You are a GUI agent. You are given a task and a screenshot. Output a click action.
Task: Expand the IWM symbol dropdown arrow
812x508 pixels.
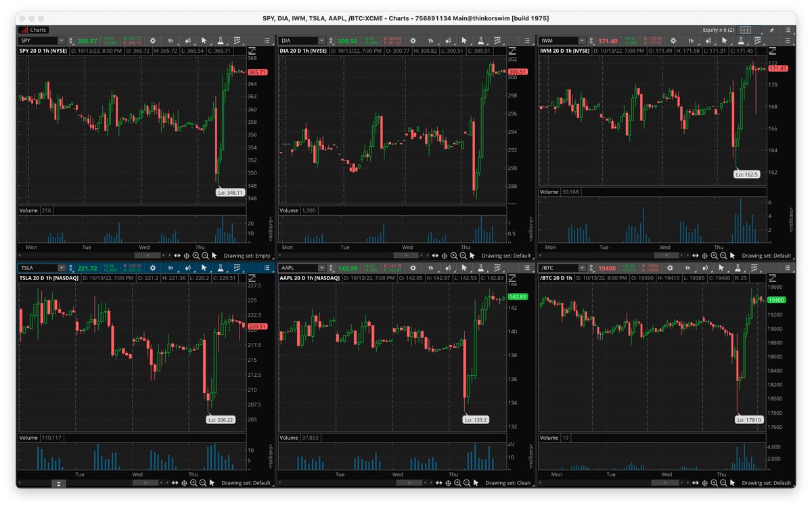pyautogui.click(x=583, y=41)
